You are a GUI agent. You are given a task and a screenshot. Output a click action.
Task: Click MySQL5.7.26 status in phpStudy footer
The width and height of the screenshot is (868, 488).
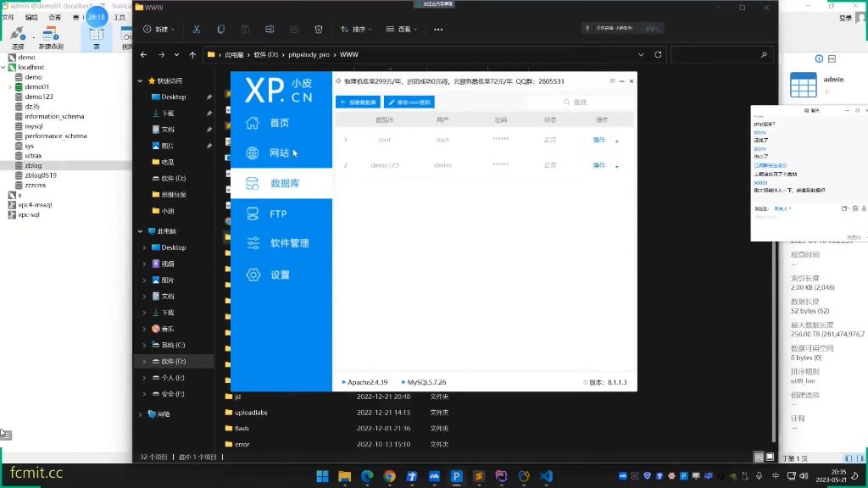(424, 382)
